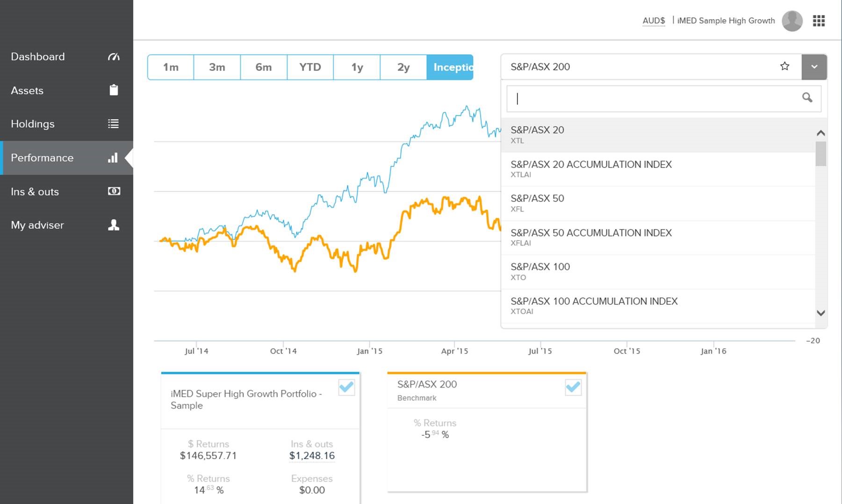Click the $146,557.71 returns value
The width and height of the screenshot is (842, 504).
click(x=208, y=456)
